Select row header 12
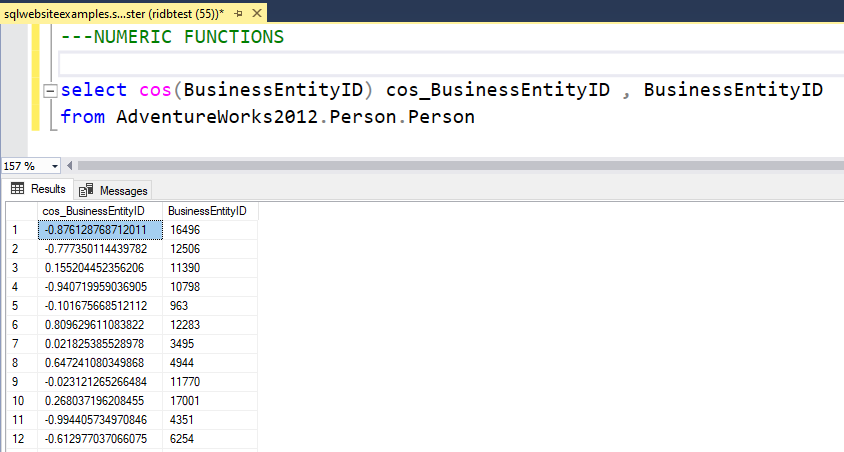 tap(22, 439)
